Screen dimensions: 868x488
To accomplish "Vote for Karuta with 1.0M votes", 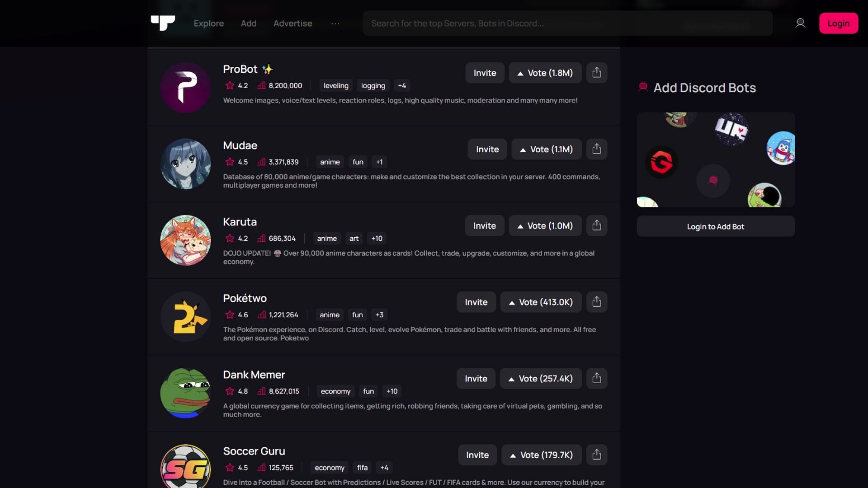I will tap(545, 225).
